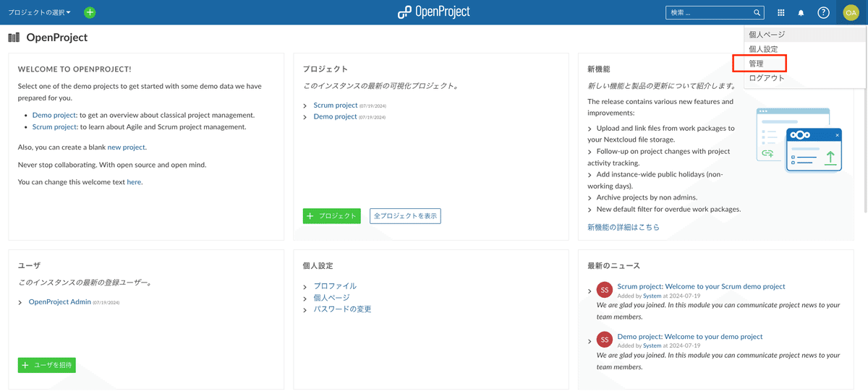Open Scrum project in the プロジェクト widget
The height and width of the screenshot is (391, 868).
(x=336, y=106)
